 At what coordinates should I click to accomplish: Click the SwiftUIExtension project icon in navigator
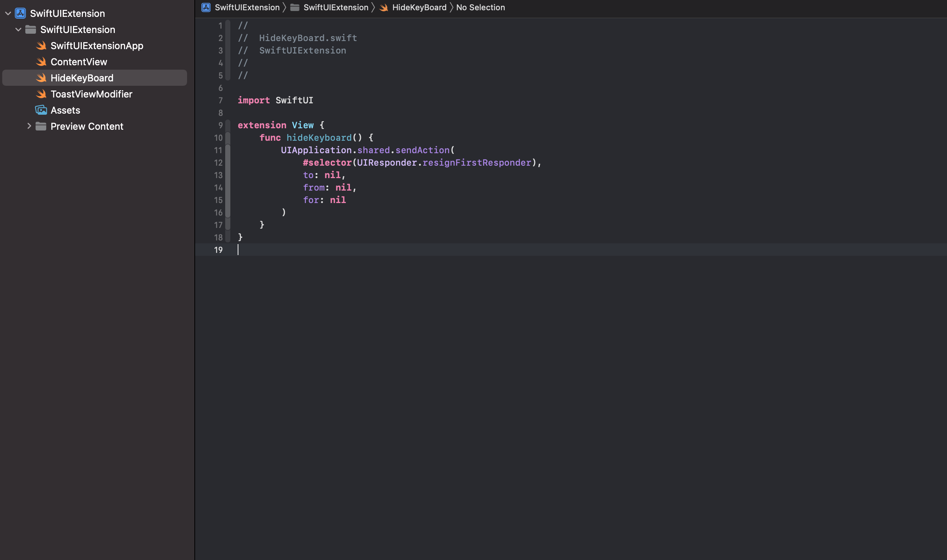[x=21, y=14]
